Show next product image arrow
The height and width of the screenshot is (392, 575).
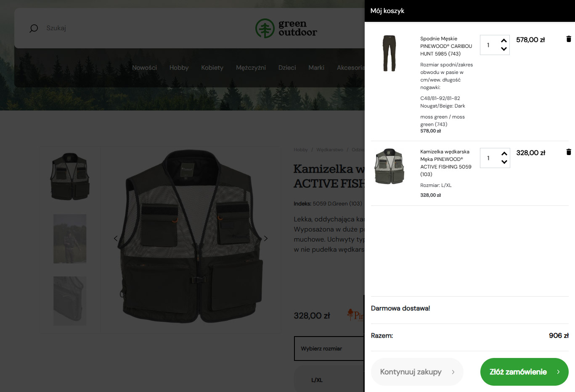coord(265,238)
